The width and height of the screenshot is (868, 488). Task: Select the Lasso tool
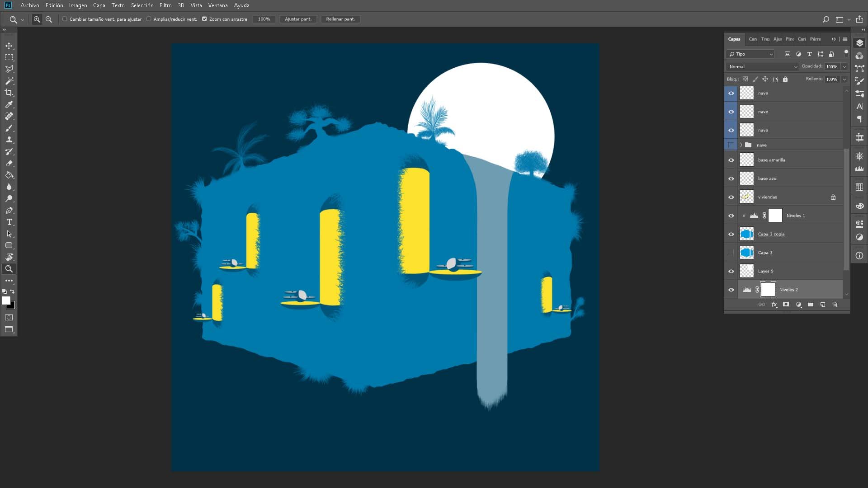(9, 69)
